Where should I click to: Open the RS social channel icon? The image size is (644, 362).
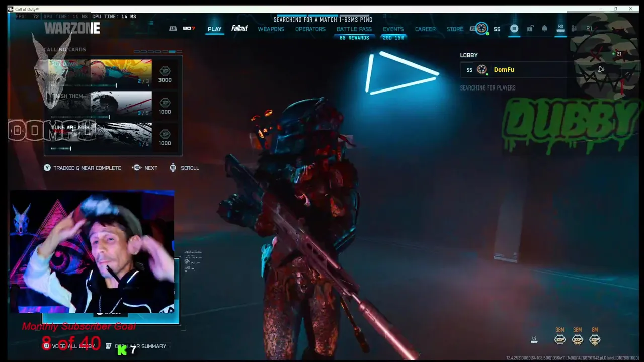[x=560, y=28]
